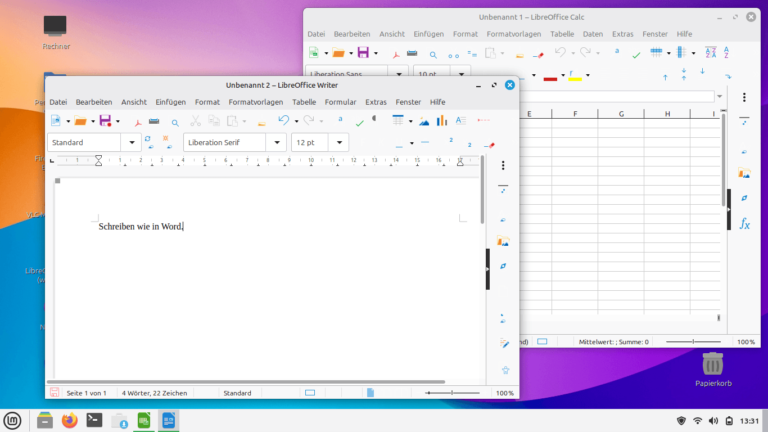This screenshot has width=768, height=432.
Task: Click the Writer zoom slider
Action: coord(457,393)
